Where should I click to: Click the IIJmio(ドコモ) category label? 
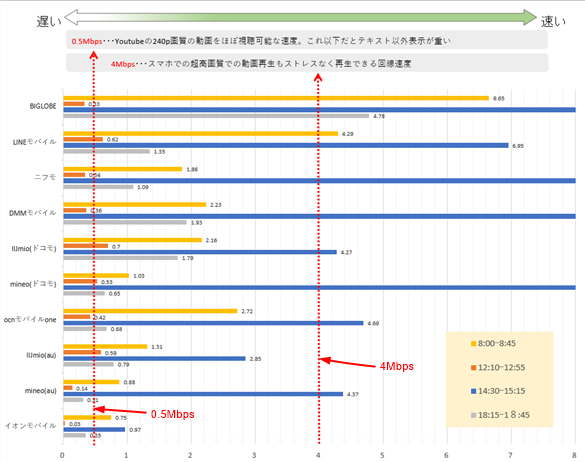[x=34, y=249]
